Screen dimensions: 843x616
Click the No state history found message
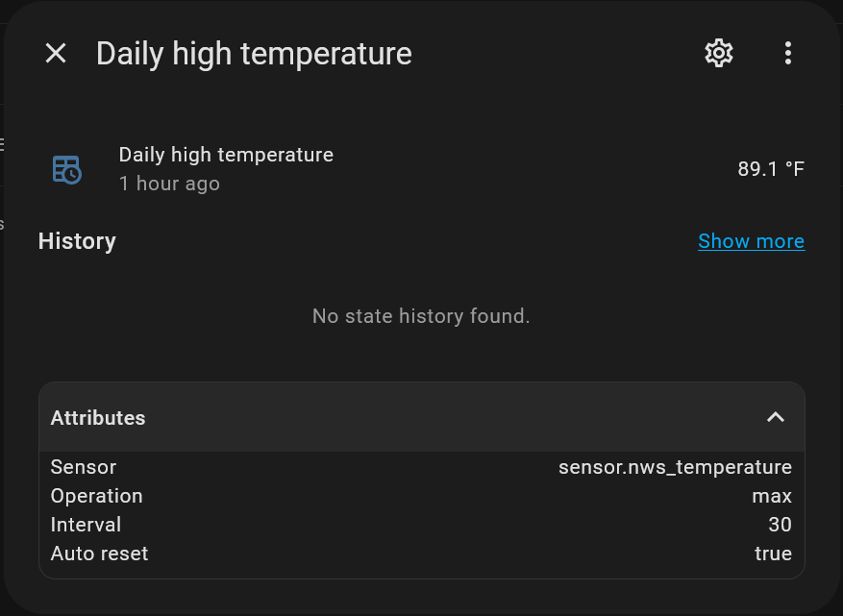(420, 315)
